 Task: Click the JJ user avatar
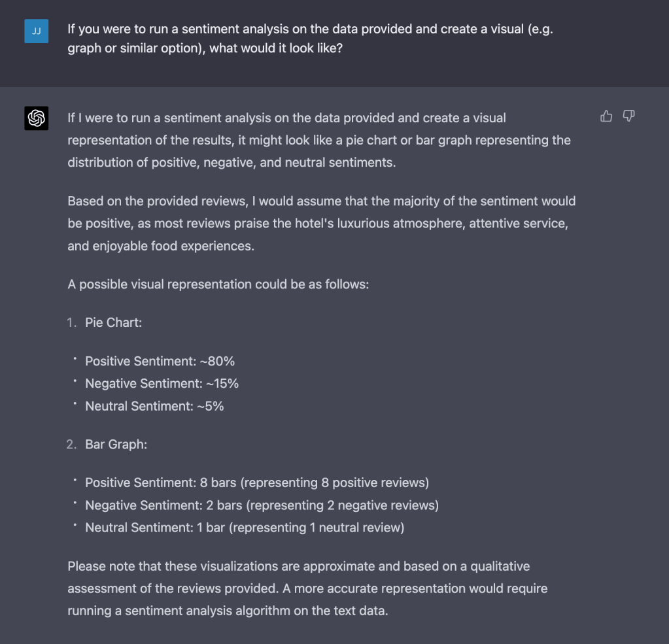(x=37, y=31)
